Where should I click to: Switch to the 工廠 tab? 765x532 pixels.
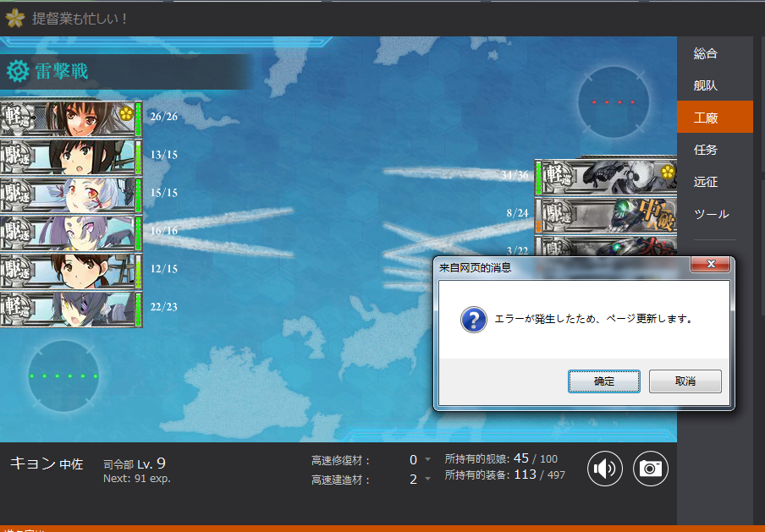(x=715, y=117)
